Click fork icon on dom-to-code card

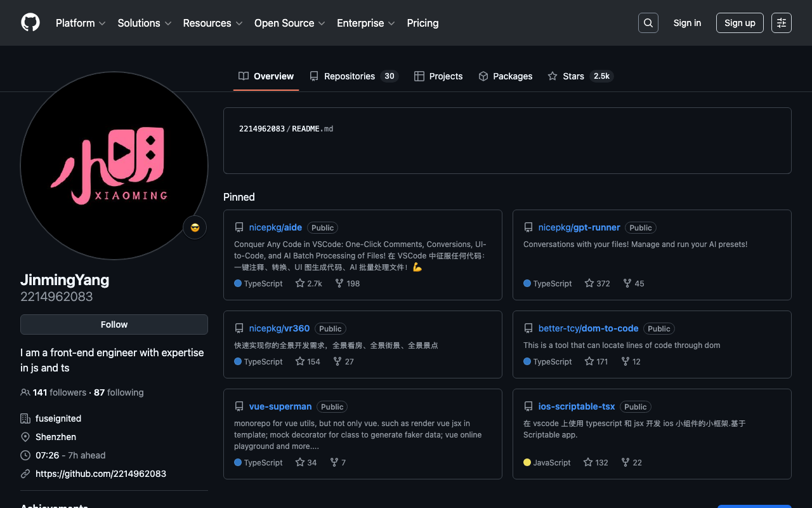pos(625,361)
